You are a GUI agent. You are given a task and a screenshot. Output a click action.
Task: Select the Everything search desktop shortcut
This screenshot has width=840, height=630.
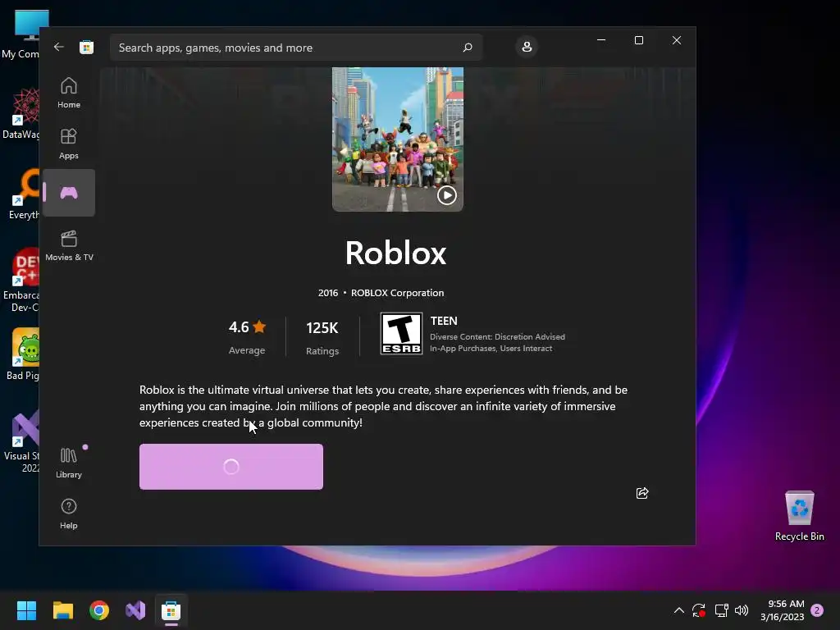click(24, 194)
